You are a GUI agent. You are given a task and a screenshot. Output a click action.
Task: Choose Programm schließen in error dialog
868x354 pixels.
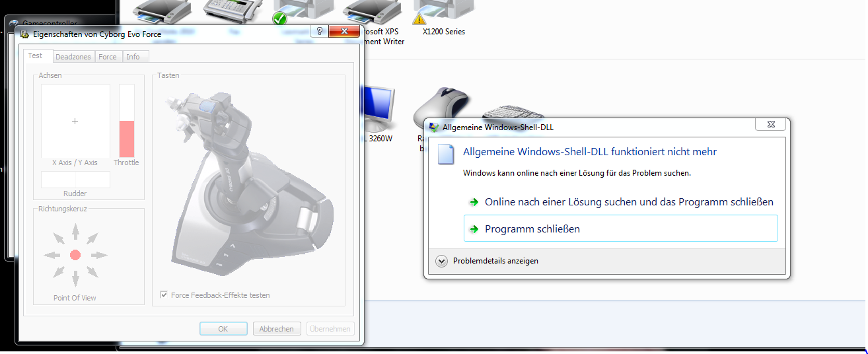click(621, 229)
